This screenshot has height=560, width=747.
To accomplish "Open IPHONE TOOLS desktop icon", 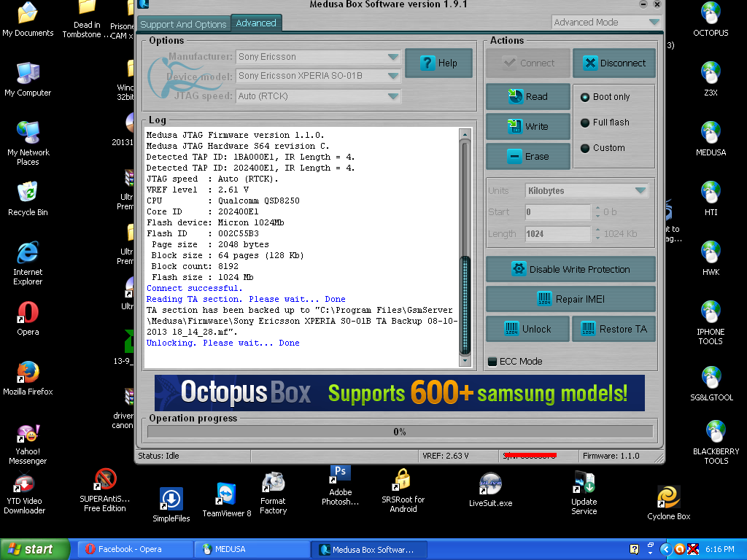I will 711,323.
